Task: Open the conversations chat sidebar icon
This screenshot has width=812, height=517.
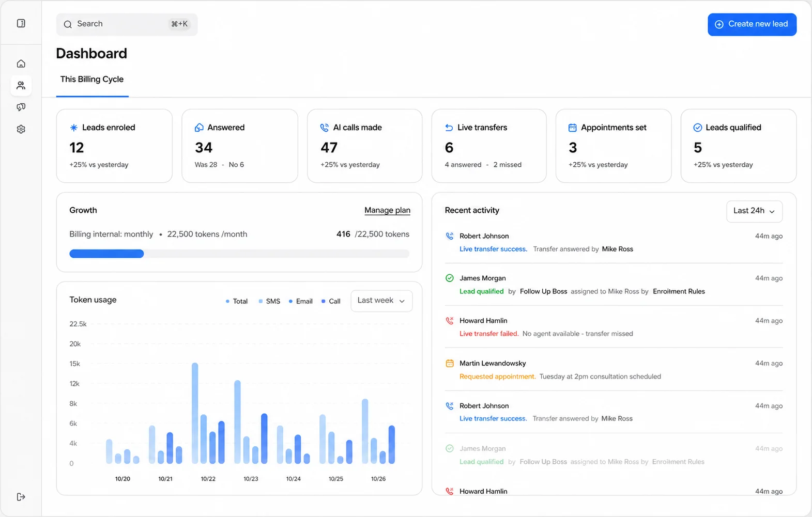Action: 21,107
